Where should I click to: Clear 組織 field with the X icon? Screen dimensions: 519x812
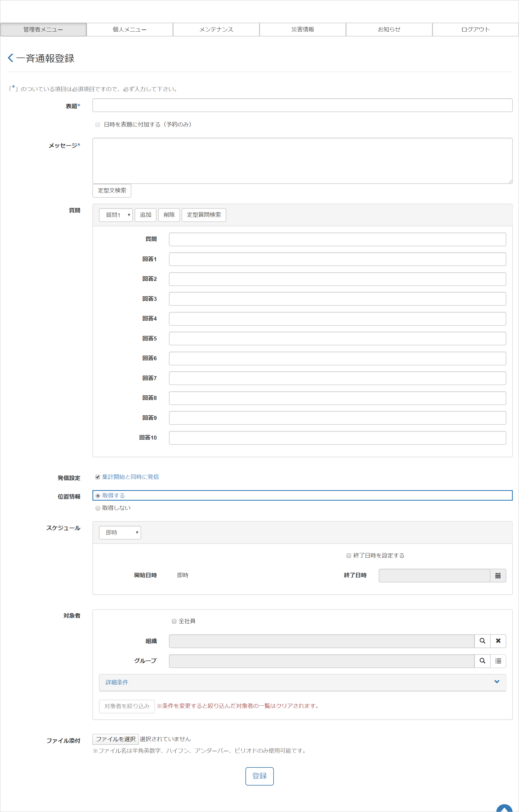(x=498, y=641)
